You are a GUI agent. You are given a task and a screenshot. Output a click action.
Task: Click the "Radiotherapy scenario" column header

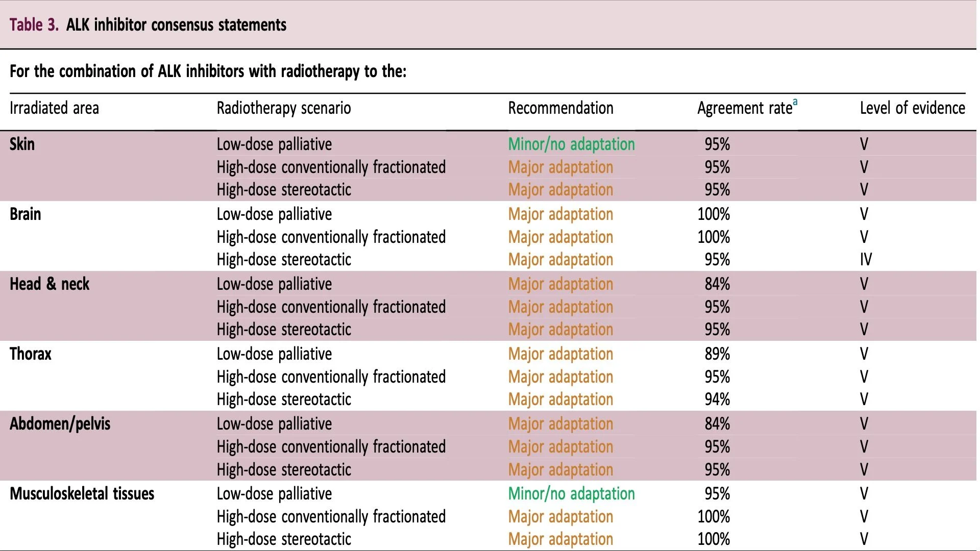(283, 108)
